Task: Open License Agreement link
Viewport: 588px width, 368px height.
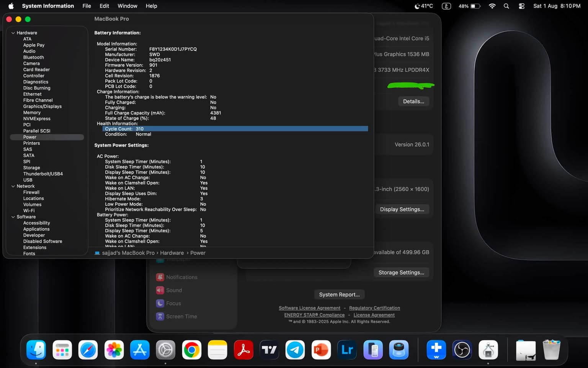Action: pos(374,315)
